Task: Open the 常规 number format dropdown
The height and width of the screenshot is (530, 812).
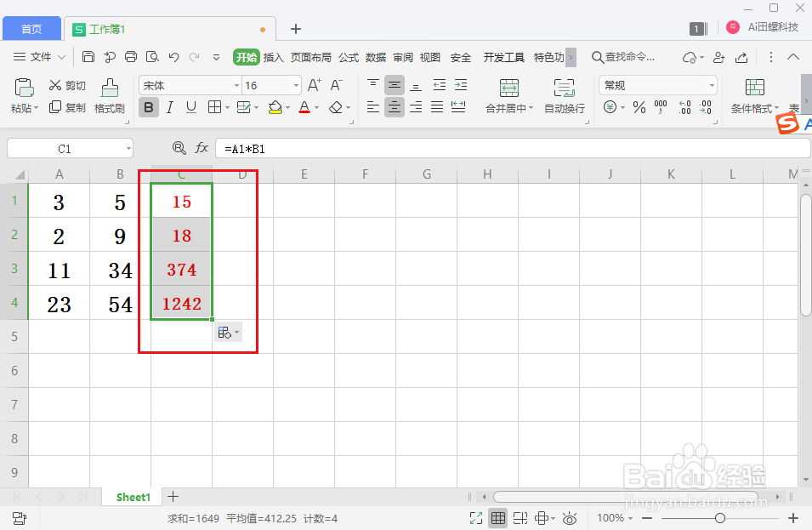Action: coord(657,84)
